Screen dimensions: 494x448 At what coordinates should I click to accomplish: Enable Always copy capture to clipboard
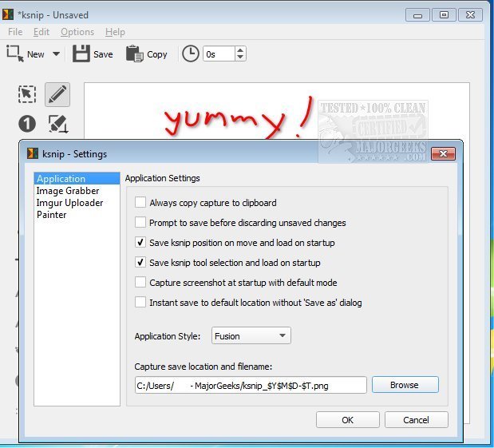pyautogui.click(x=140, y=202)
